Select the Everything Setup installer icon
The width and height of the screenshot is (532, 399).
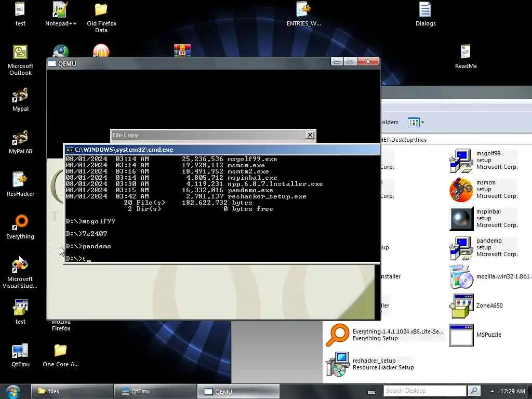(338, 335)
